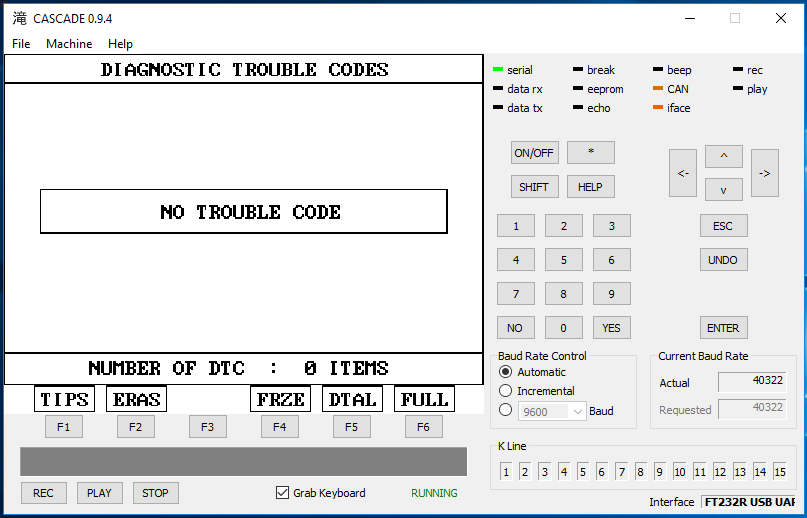Open the File menu
The height and width of the screenshot is (518, 807).
tap(21, 44)
